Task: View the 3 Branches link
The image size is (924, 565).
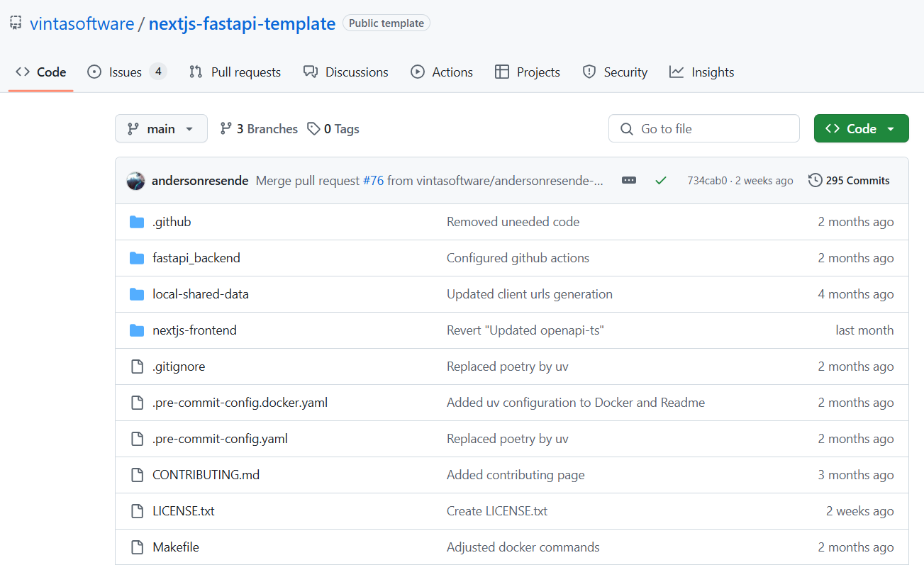Action: pos(259,129)
